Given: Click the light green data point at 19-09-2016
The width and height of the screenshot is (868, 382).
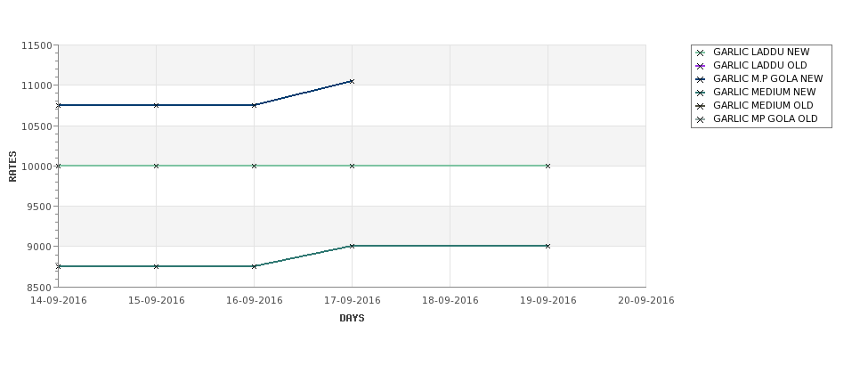Looking at the screenshot, I should pyautogui.click(x=548, y=167).
